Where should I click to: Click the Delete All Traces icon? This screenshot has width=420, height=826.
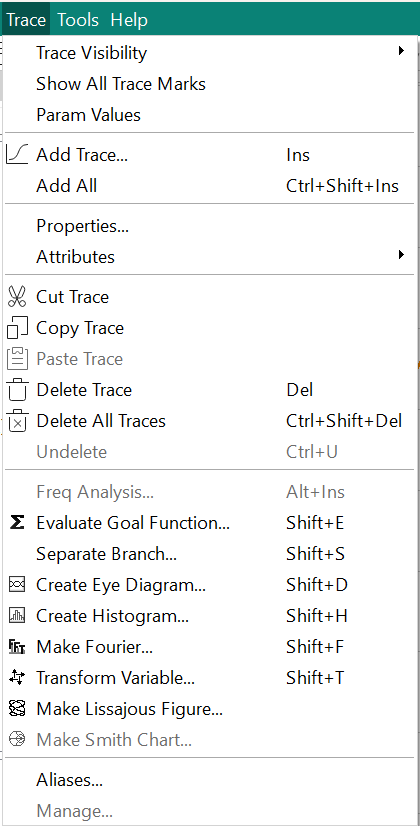[x=17, y=421]
